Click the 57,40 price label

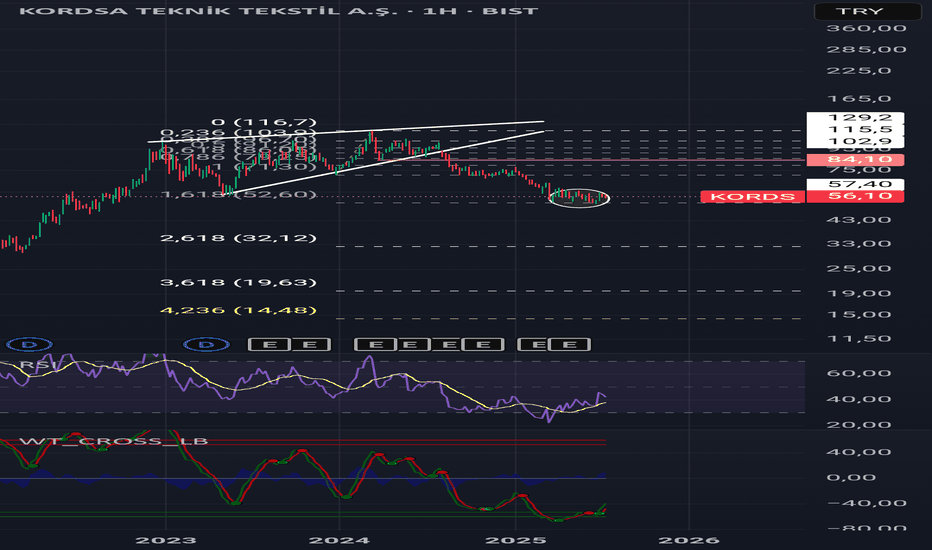[855, 184]
